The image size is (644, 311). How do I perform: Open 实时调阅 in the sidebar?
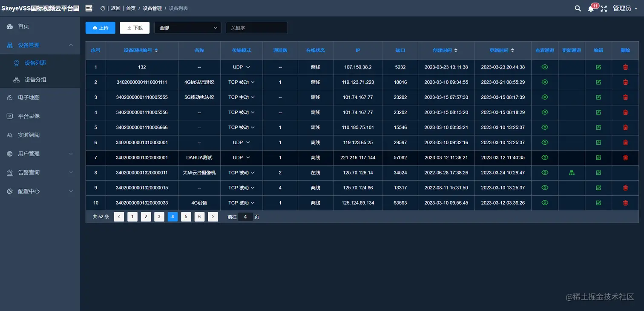(x=40, y=135)
